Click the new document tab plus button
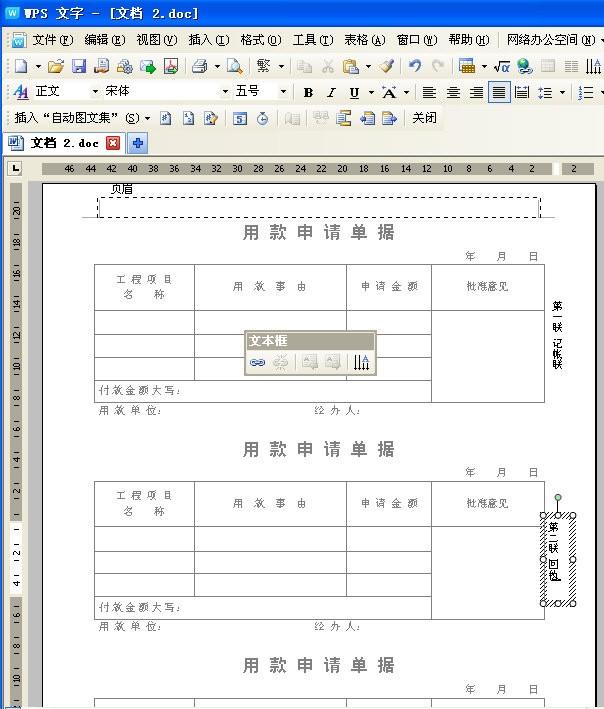 tap(137, 143)
